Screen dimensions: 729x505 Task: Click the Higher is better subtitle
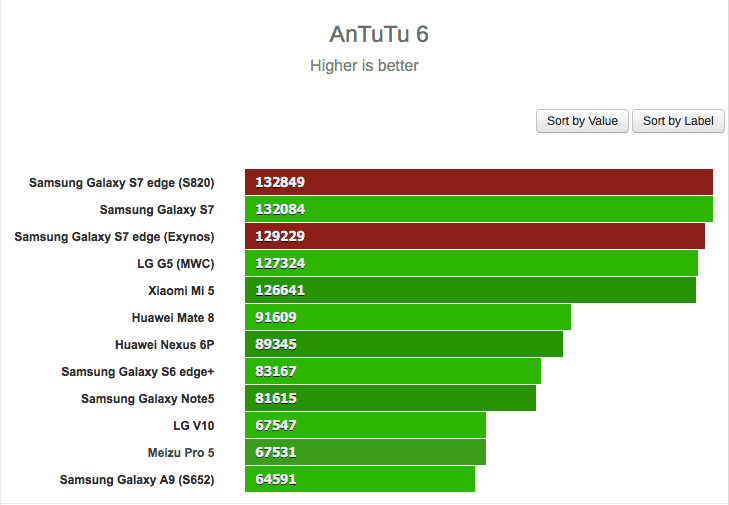(364, 66)
